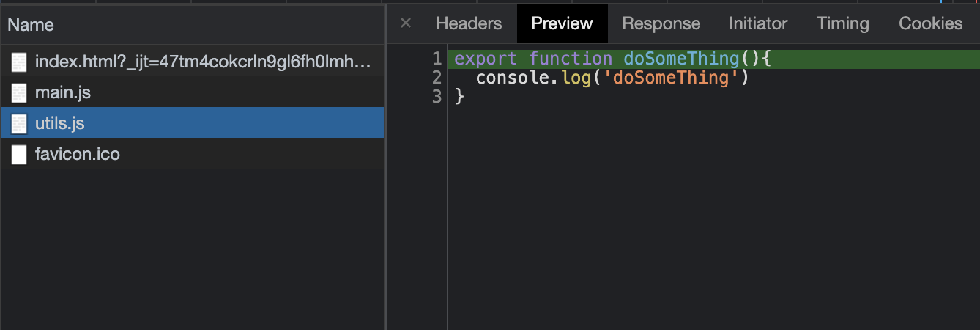Close the request details pane with X
The width and height of the screenshot is (980, 330).
(406, 23)
